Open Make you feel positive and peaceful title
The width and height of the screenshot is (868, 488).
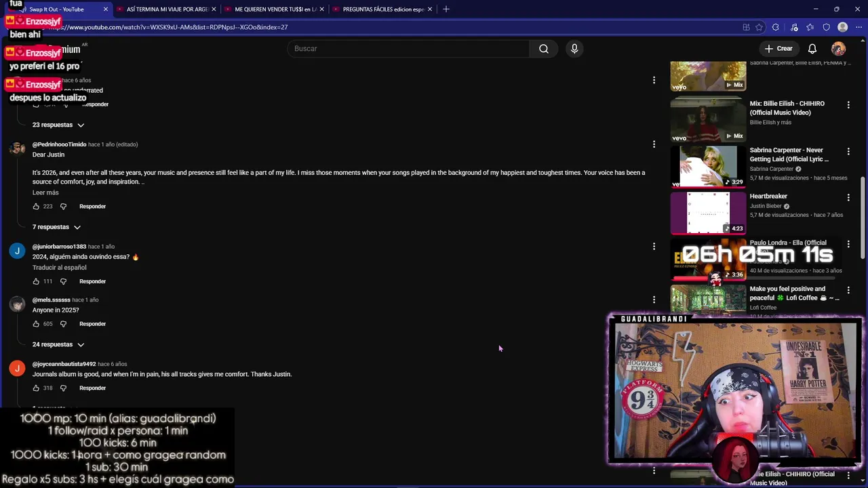(795, 293)
